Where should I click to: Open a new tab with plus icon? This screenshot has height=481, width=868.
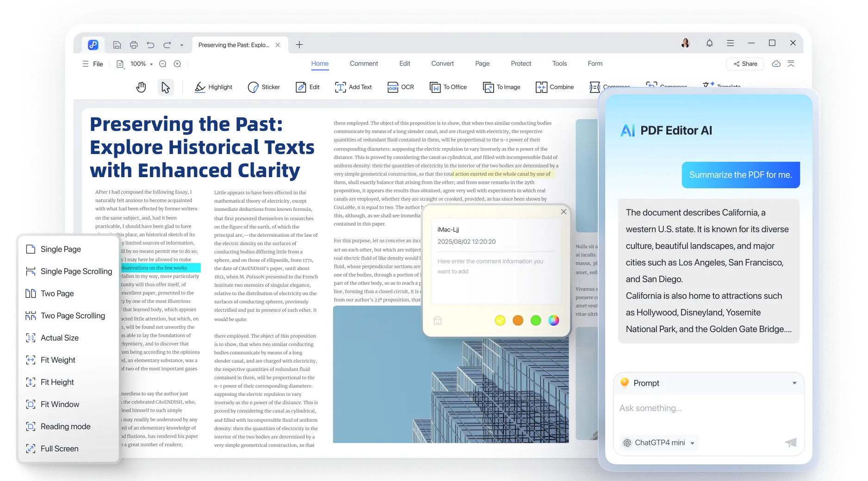coord(299,45)
